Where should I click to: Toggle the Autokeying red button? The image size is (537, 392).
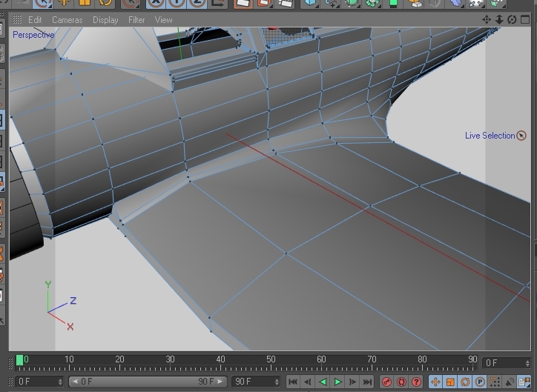point(402,382)
